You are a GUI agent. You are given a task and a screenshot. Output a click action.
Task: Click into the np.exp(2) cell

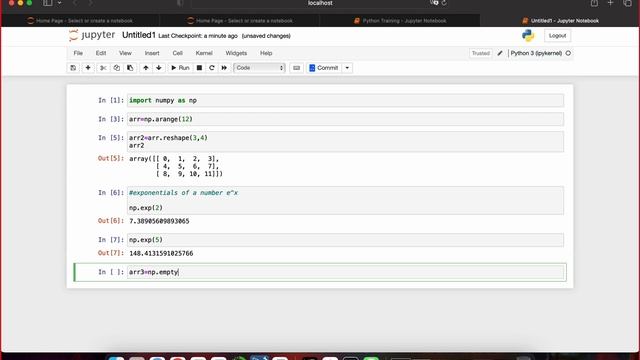pos(345,200)
